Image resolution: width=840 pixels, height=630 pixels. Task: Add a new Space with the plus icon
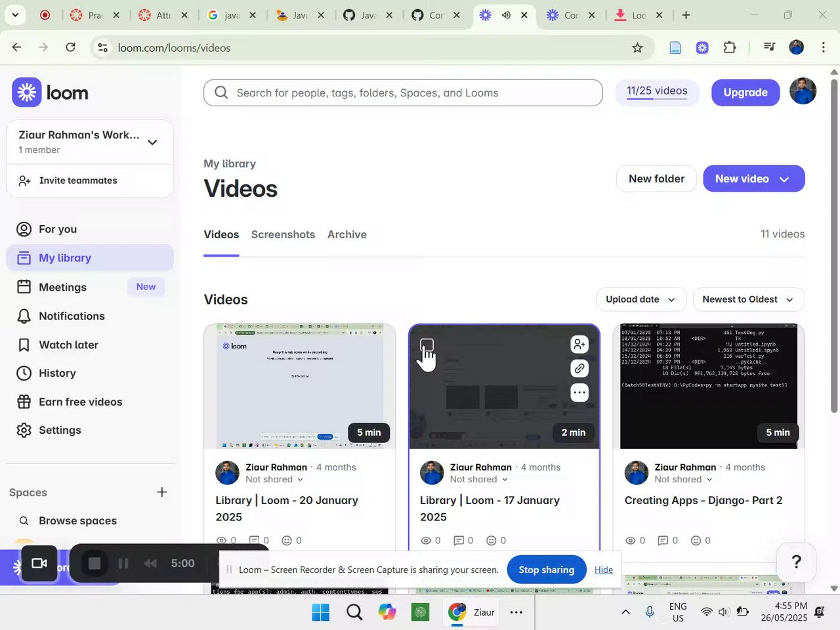pyautogui.click(x=161, y=492)
